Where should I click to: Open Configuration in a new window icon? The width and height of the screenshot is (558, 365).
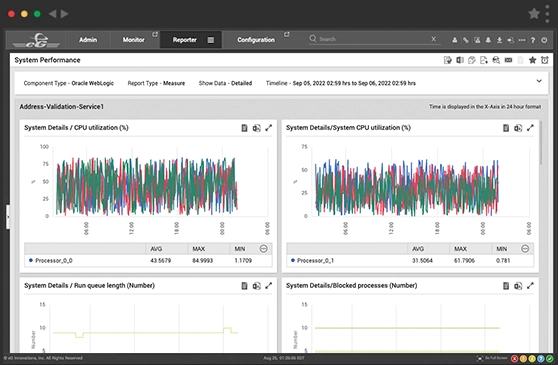286,35
